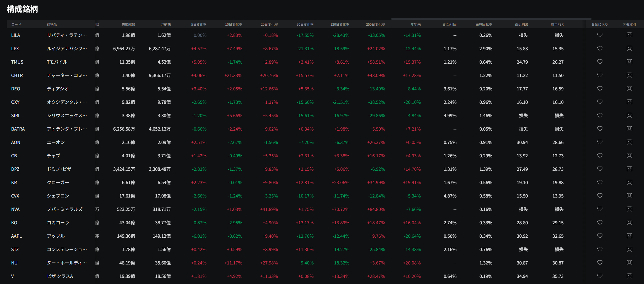Open the クローガー entry
This screenshot has height=284, width=644.
(58, 182)
